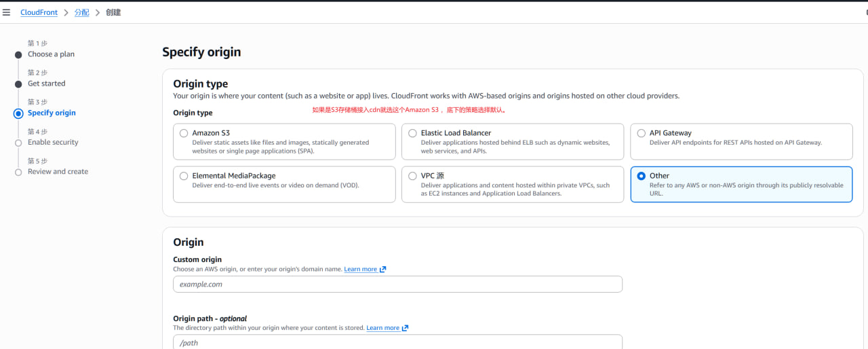Screen dimensions: 868x349
Task: Open Learn more link for Custom origin
Action: [x=360, y=270]
